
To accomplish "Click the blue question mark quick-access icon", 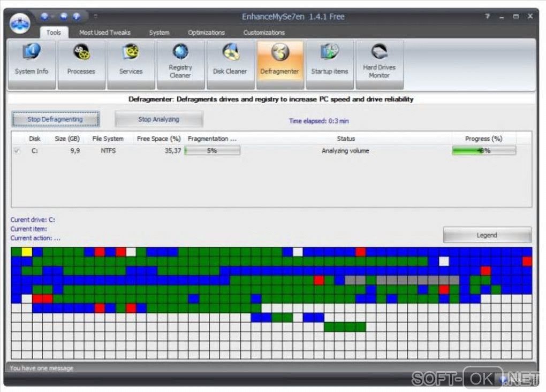I will click(x=77, y=17).
